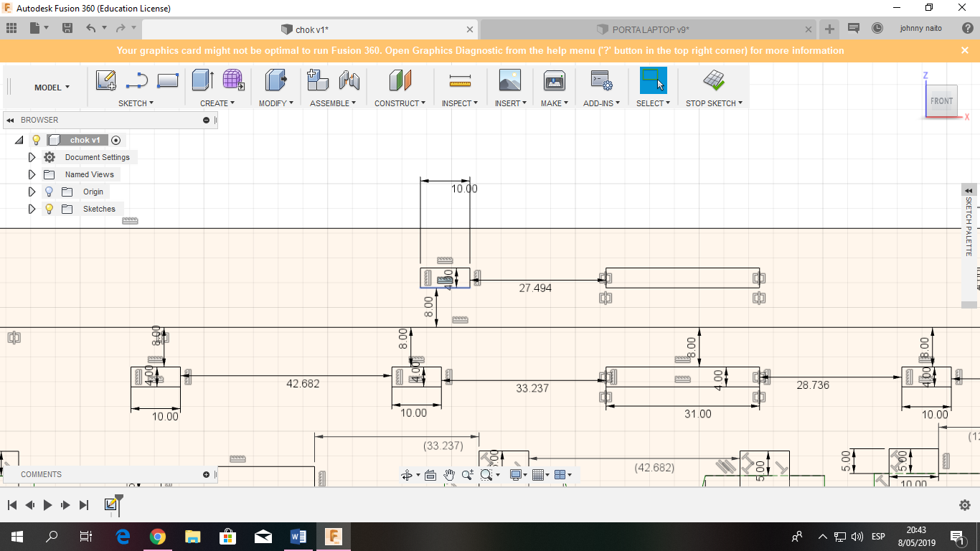The height and width of the screenshot is (551, 980).
Task: Open the CONSTRUCT menu
Action: (400, 103)
